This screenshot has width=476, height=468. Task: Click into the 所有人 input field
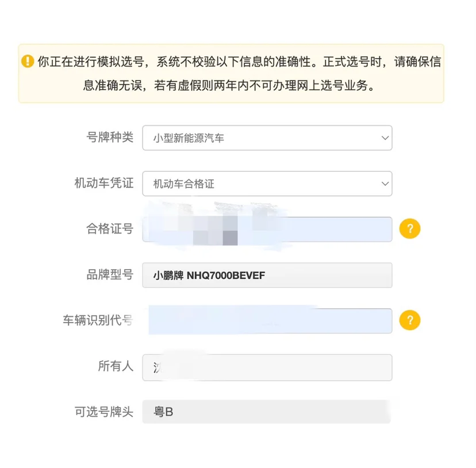pyautogui.click(x=267, y=367)
